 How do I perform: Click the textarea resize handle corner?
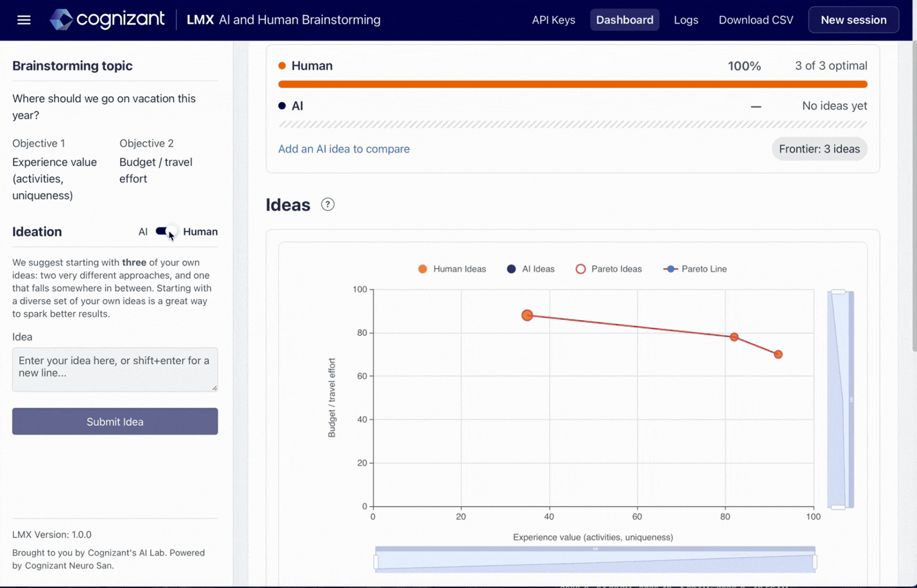(x=214, y=387)
